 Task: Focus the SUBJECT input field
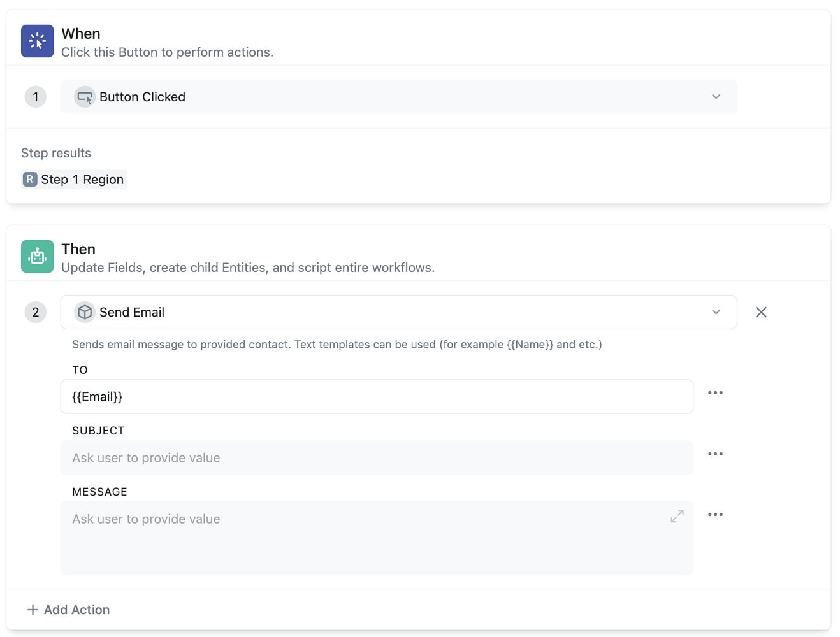coord(376,458)
